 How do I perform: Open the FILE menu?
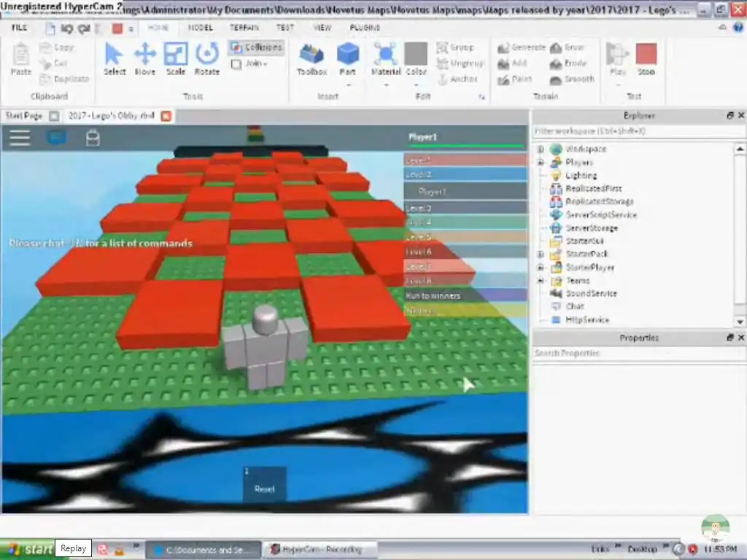[x=20, y=28]
